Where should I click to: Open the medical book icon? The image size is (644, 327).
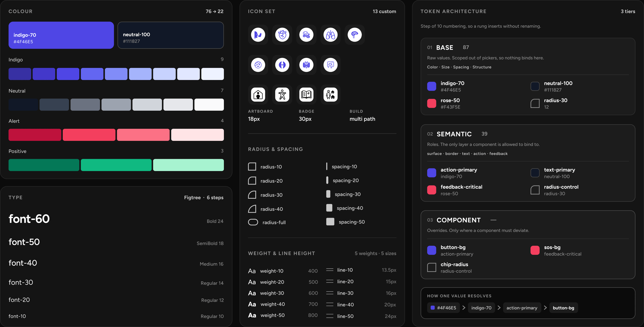click(306, 95)
